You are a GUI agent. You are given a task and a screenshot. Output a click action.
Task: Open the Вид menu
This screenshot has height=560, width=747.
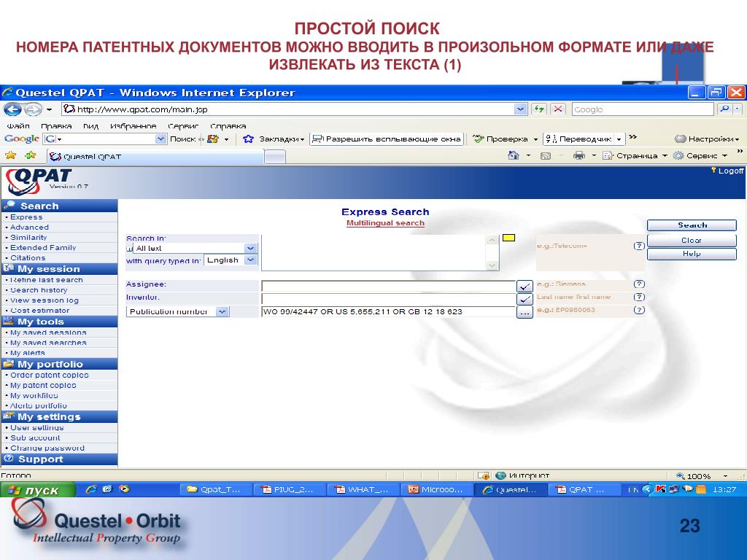click(90, 126)
